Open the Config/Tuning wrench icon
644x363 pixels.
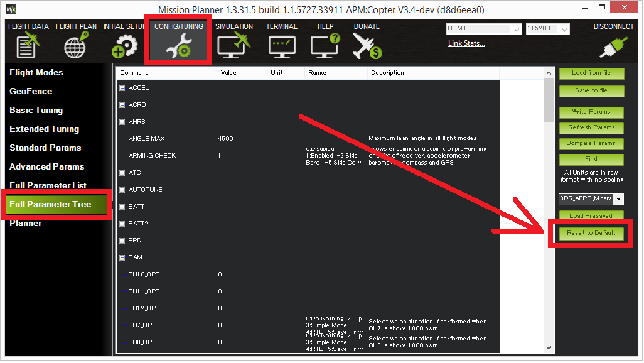pos(178,46)
